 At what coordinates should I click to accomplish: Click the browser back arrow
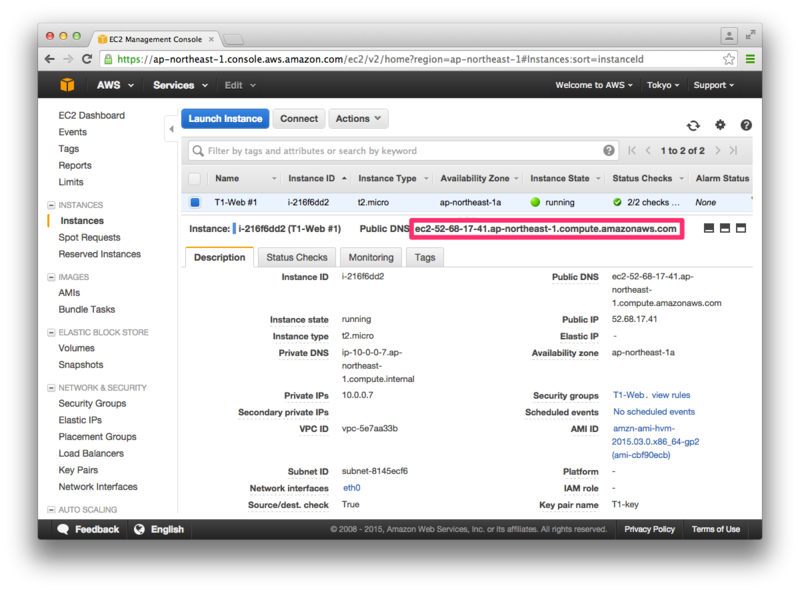[x=49, y=59]
